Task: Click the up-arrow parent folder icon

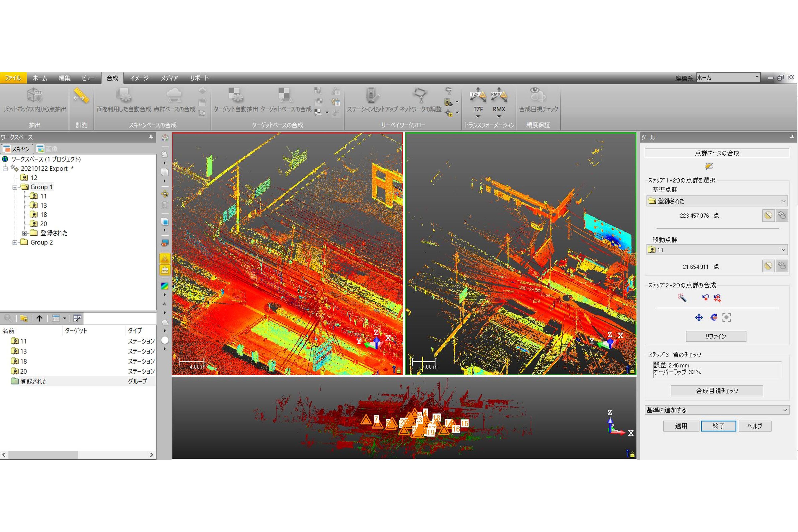Action: click(39, 318)
